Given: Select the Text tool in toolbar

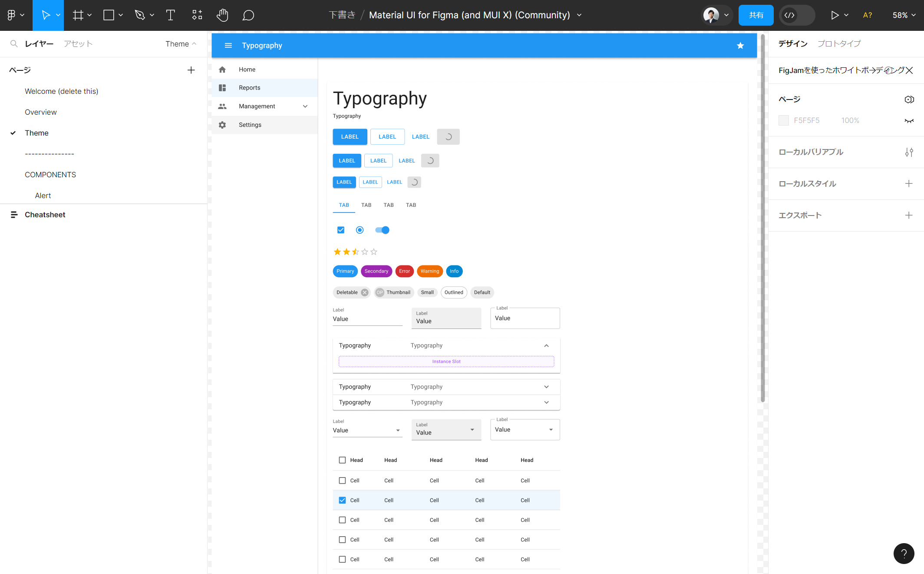Looking at the screenshot, I should point(170,15).
